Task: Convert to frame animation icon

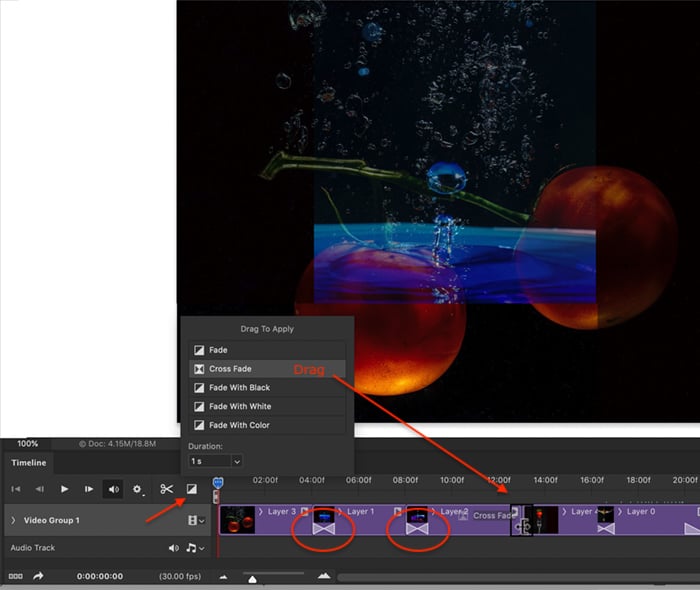Action: tap(16, 576)
